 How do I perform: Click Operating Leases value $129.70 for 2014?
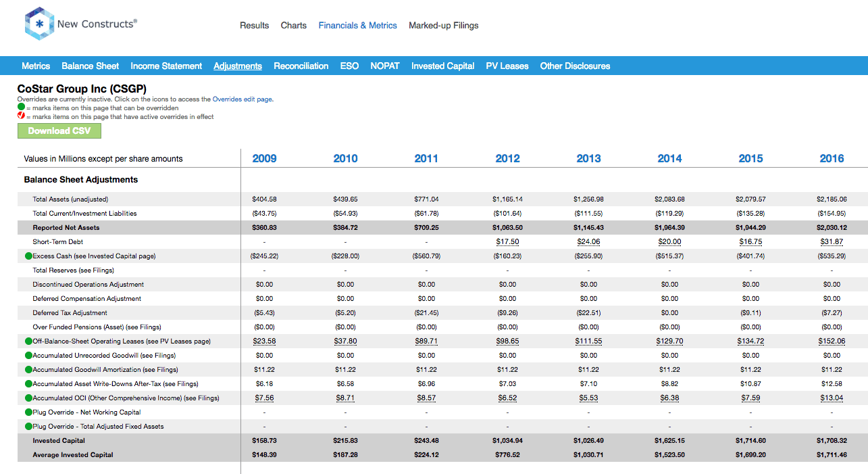669,341
